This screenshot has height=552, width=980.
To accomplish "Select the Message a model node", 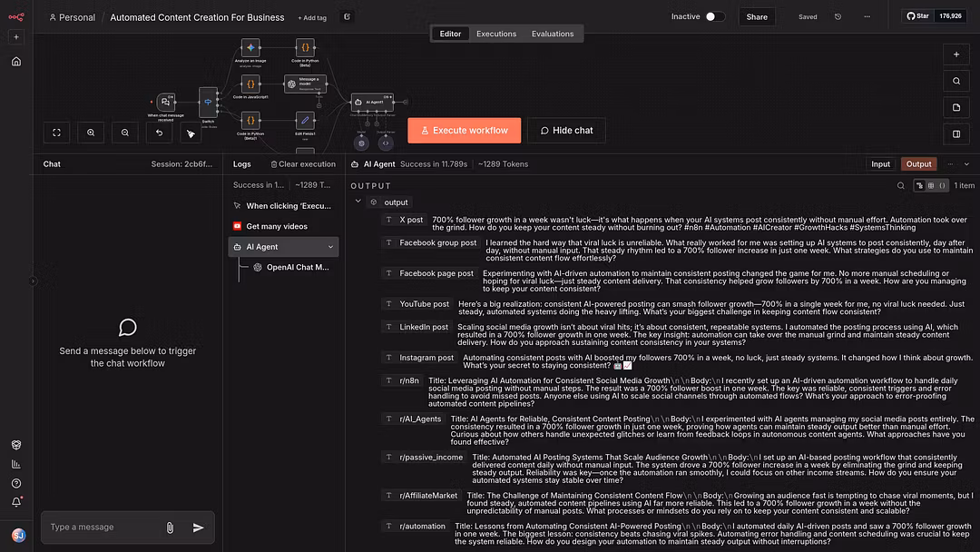I will pyautogui.click(x=305, y=84).
